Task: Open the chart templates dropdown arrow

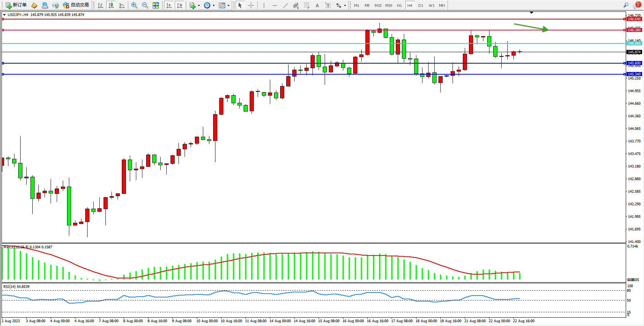Action: (x=228, y=5)
